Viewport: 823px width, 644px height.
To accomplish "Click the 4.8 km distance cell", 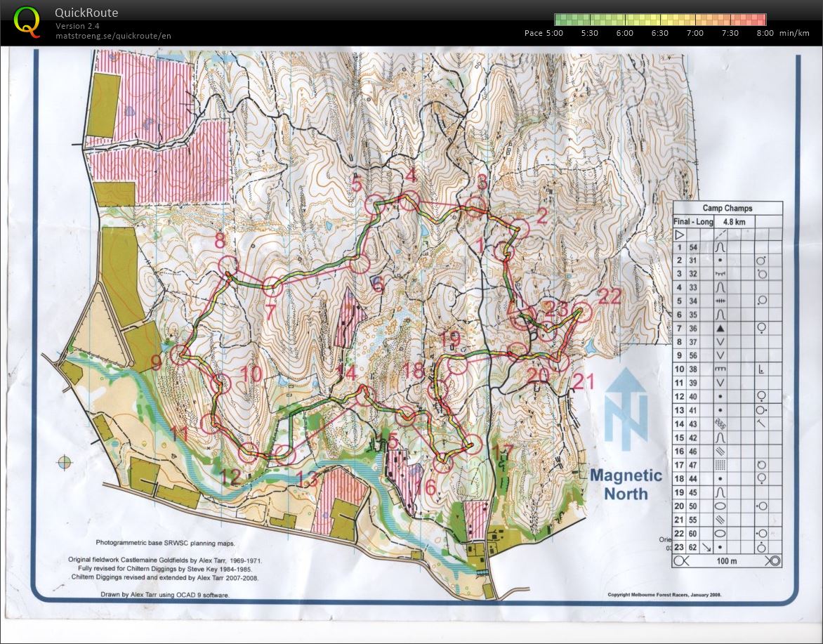I will pos(733,221).
